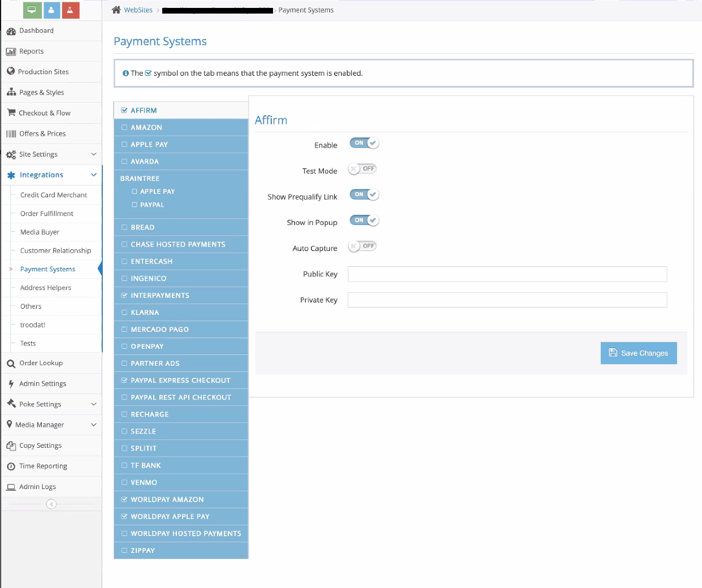Click the Reports chart icon
Viewport: 702px width, 588px height.
click(x=11, y=51)
